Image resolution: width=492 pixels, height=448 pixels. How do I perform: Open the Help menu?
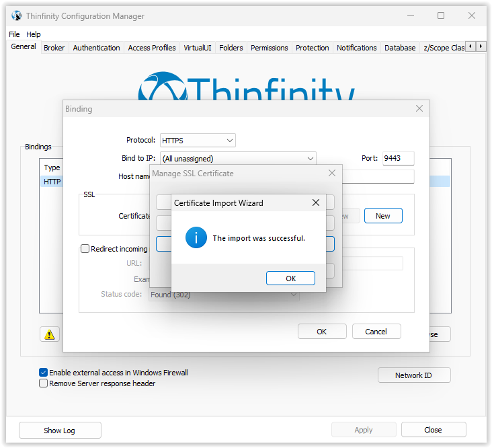coord(33,34)
